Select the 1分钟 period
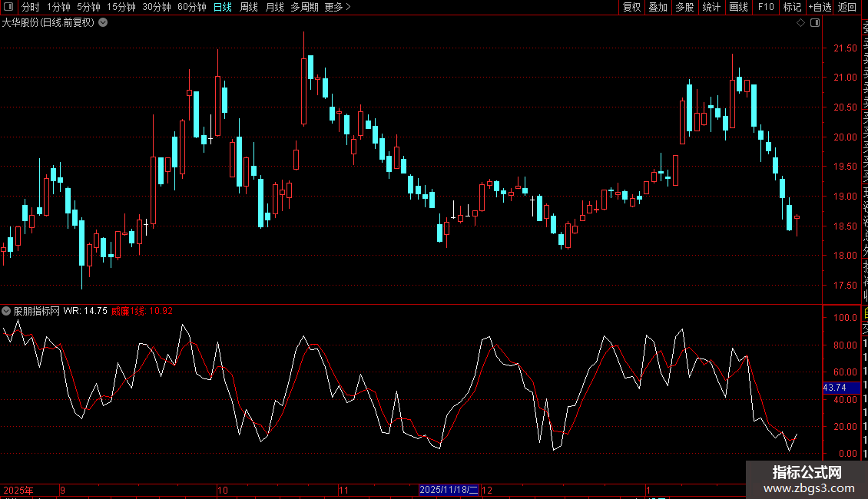Viewport: 868px width, 499px height. point(58,7)
